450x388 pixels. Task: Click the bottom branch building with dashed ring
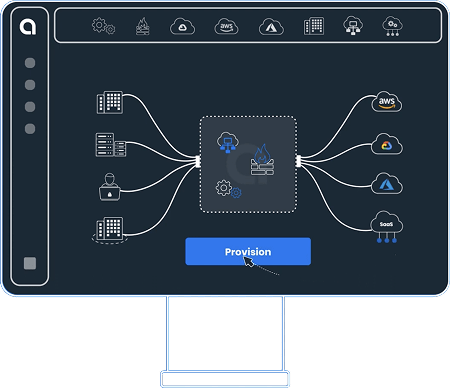pyautogui.click(x=110, y=230)
